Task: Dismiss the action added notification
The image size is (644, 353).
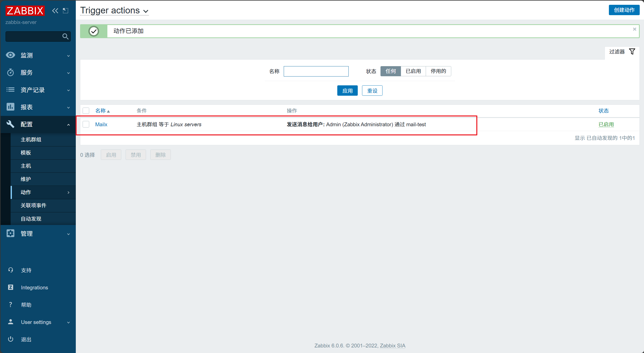Action: (634, 29)
